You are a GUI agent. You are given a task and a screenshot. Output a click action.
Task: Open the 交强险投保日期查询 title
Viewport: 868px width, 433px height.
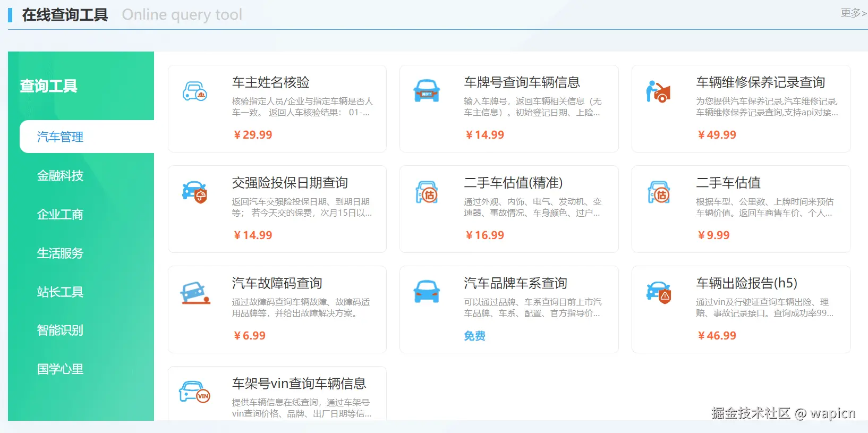click(x=290, y=183)
